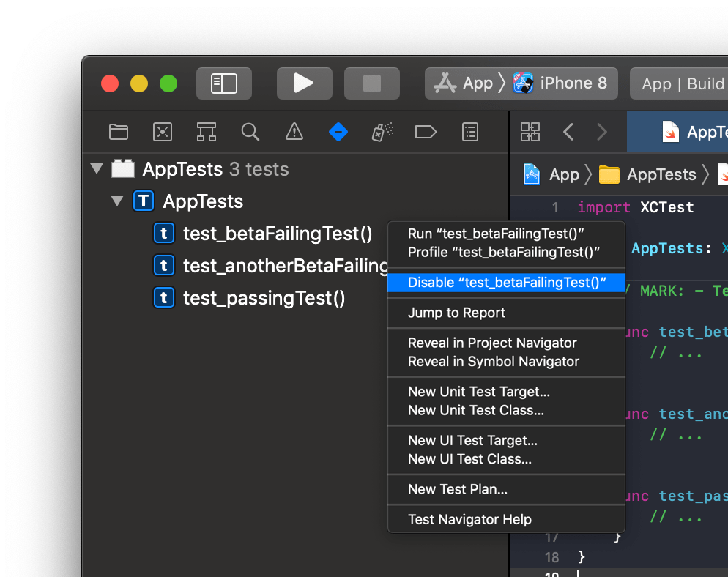Open the Project navigator folder icon

[x=118, y=132]
